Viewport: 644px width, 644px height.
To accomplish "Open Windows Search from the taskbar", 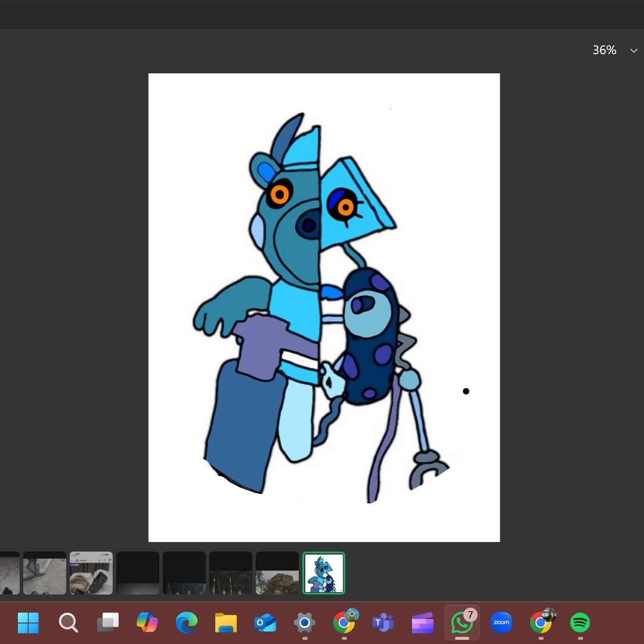I will tap(68, 623).
